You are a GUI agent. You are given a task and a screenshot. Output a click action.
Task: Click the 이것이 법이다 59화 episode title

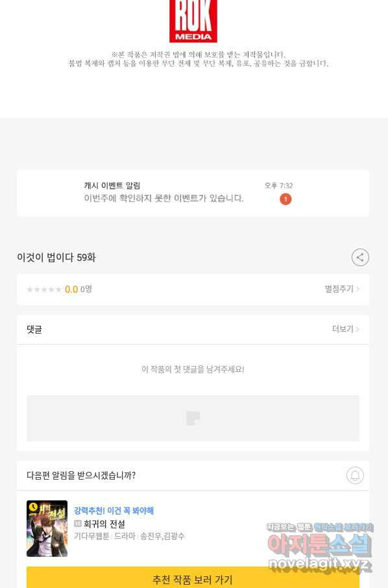point(56,258)
